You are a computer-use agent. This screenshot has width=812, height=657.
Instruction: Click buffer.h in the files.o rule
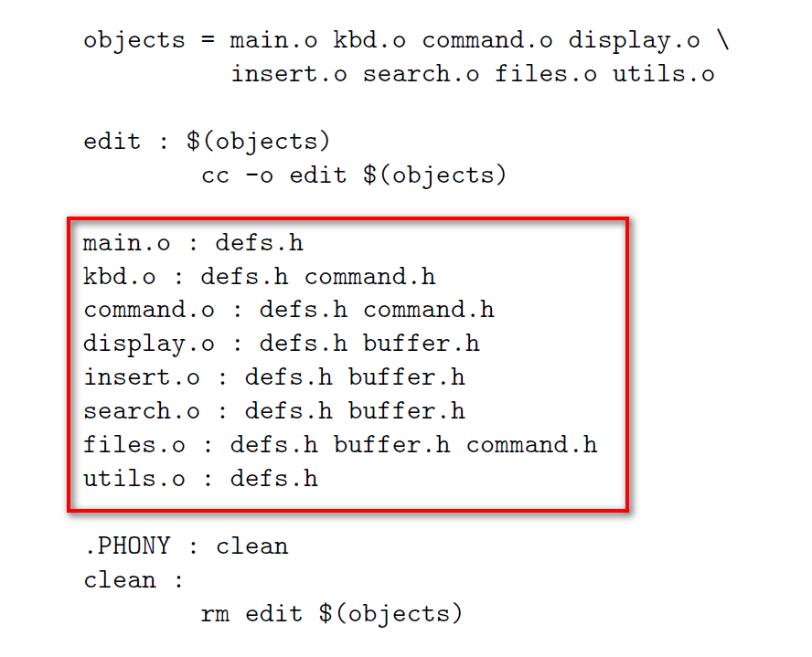click(x=391, y=444)
